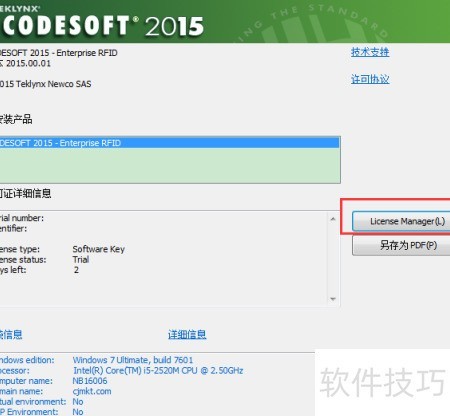450x416 pixels.
Task: Click Windows 7 Ultimate, build 7601 text
Action: [133, 360]
